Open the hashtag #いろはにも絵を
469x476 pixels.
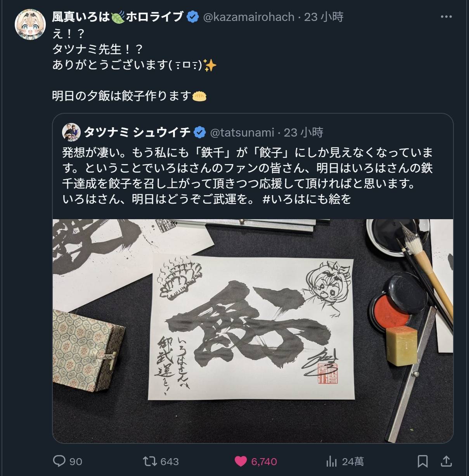point(306,199)
